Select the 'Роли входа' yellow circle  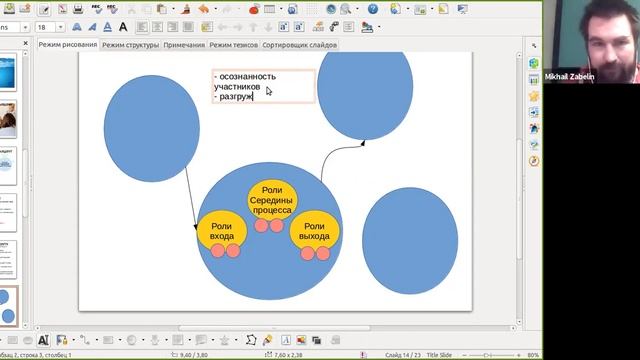pos(222,231)
